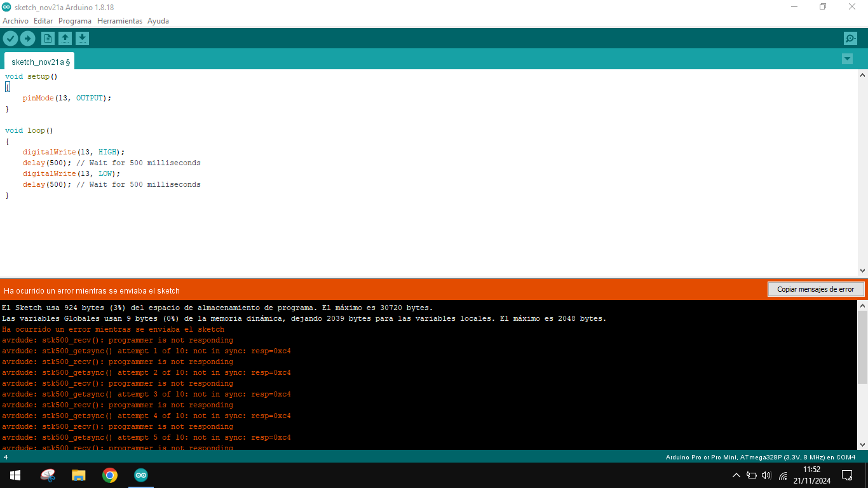Click the 'attempt 2 of 10' avrdude line
Screen dimensions: 868x488
[146, 372]
